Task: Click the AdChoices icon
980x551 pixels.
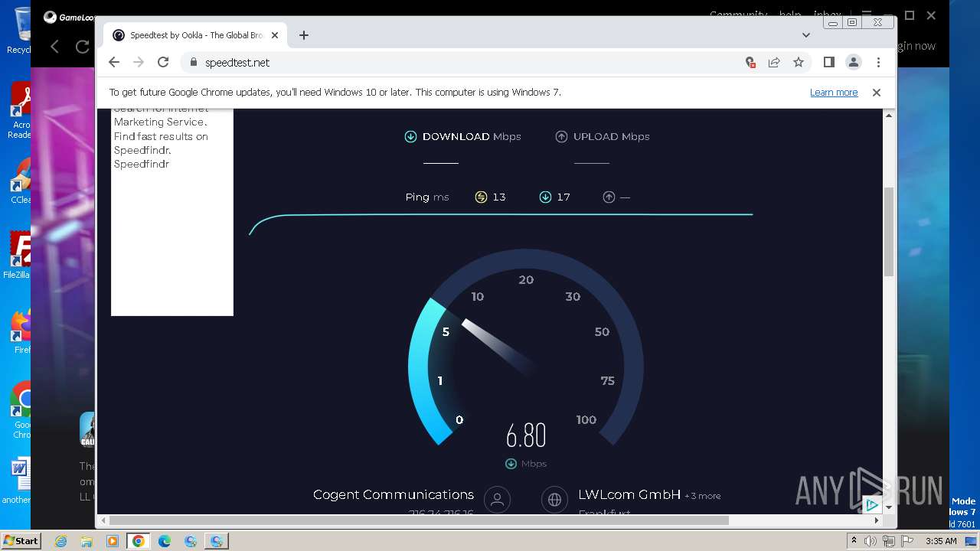Action: (x=871, y=505)
